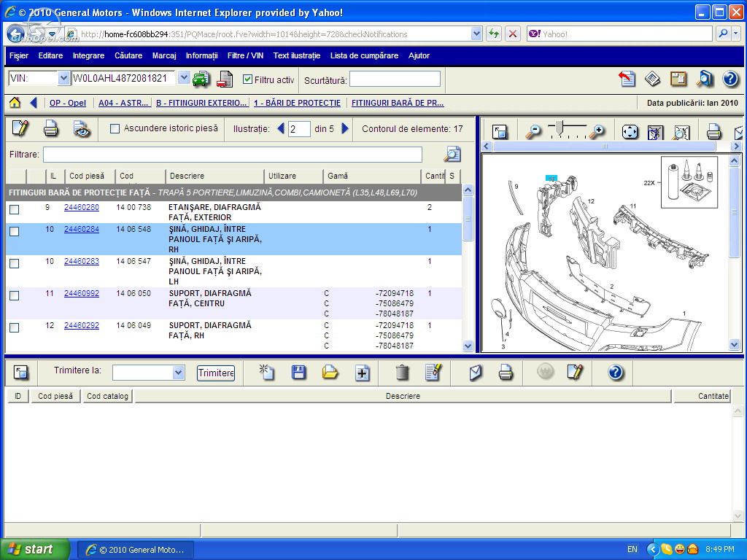
Task: Open the Editare menu
Action: pyautogui.click(x=50, y=55)
